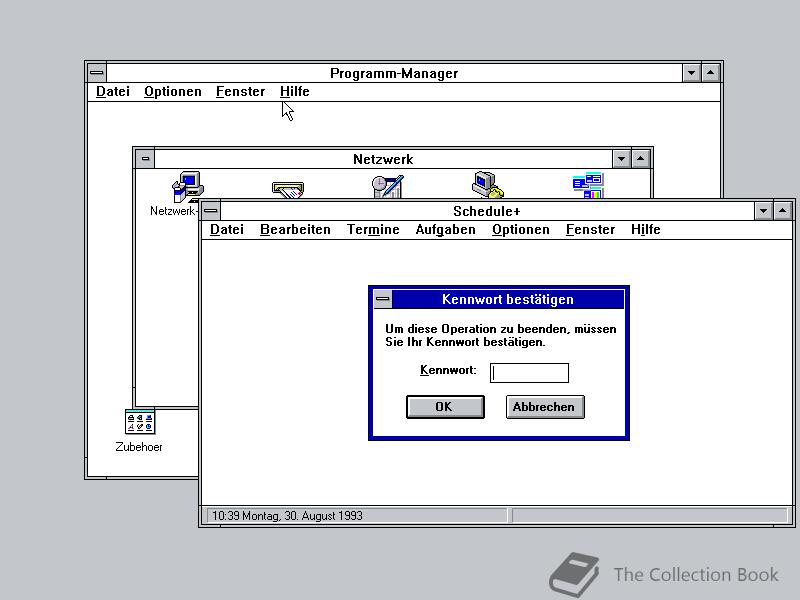Maximize the Netzwerk group window
Screen dimensions: 800x600
(x=640, y=159)
